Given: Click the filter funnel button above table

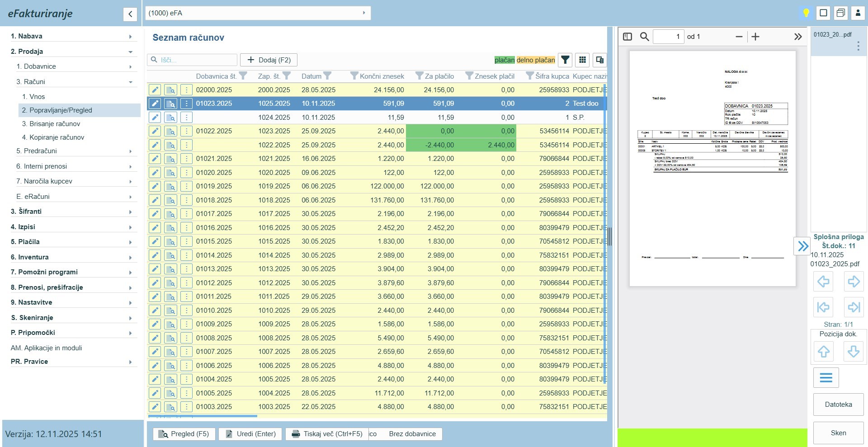Looking at the screenshot, I should point(565,60).
